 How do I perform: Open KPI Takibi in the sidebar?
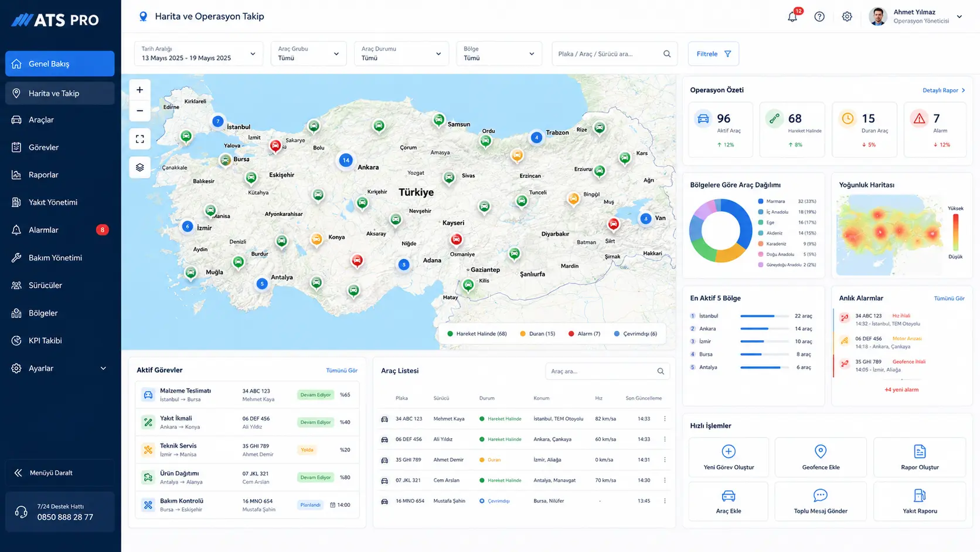tap(60, 340)
